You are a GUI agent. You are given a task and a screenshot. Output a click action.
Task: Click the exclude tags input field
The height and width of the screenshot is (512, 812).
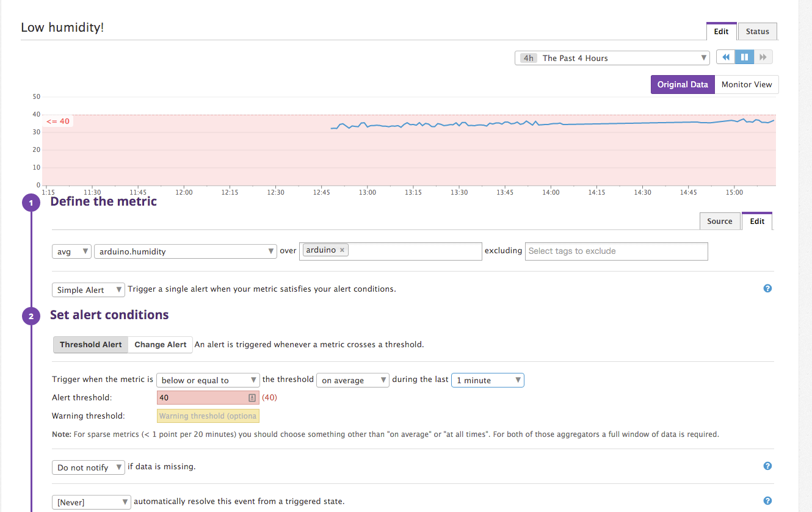click(616, 251)
